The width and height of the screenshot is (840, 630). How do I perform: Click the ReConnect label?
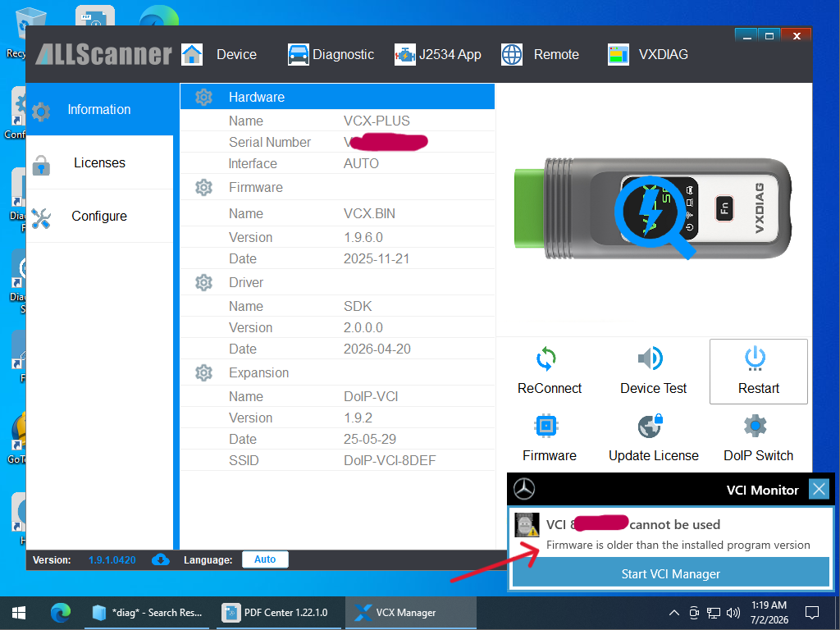(549, 388)
